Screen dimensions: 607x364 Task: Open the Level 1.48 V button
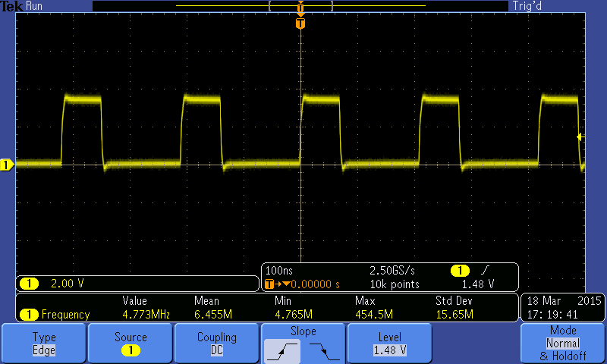click(390, 344)
